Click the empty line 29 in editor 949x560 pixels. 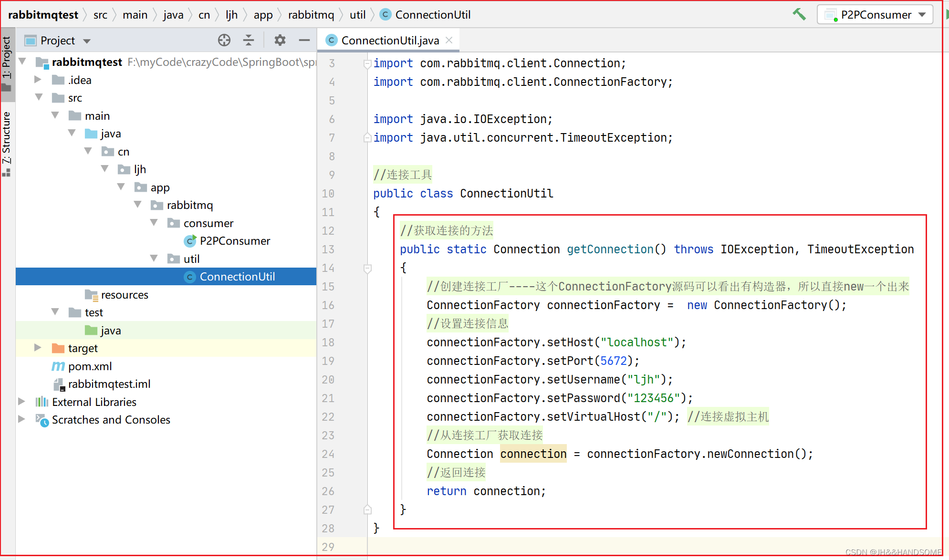coord(655,547)
